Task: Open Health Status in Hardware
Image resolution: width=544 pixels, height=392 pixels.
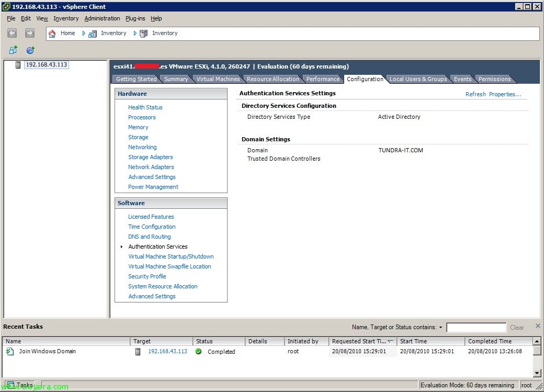Action: (x=145, y=107)
